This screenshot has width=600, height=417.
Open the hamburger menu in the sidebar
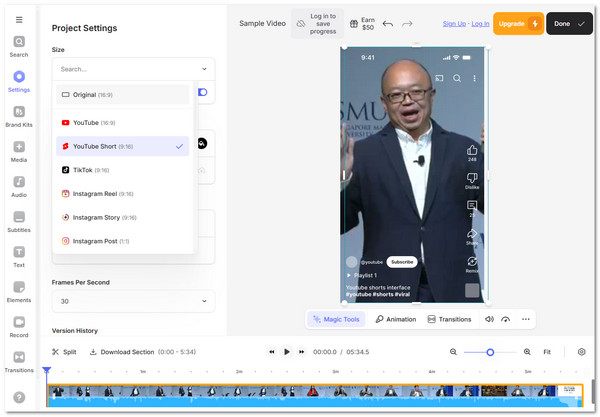tap(19, 20)
